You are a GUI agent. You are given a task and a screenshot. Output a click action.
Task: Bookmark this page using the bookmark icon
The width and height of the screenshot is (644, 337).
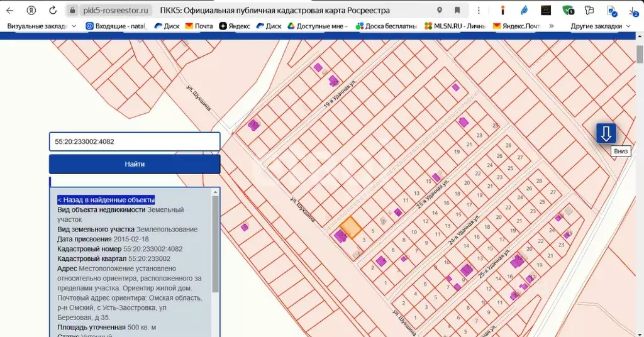pos(457,11)
